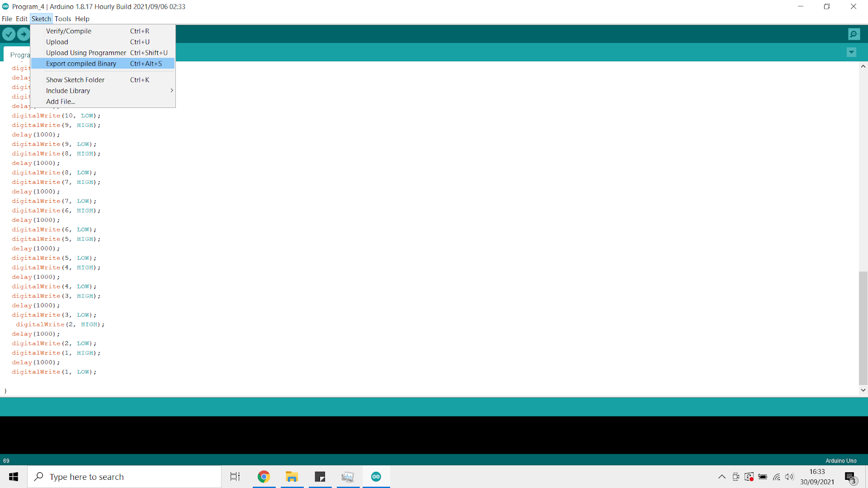Open the Serial Monitor magnifier icon
868x488 pixels.
854,34
